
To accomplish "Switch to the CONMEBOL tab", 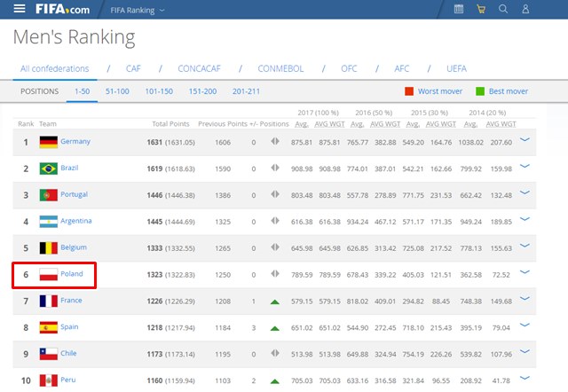I will click(x=280, y=69).
